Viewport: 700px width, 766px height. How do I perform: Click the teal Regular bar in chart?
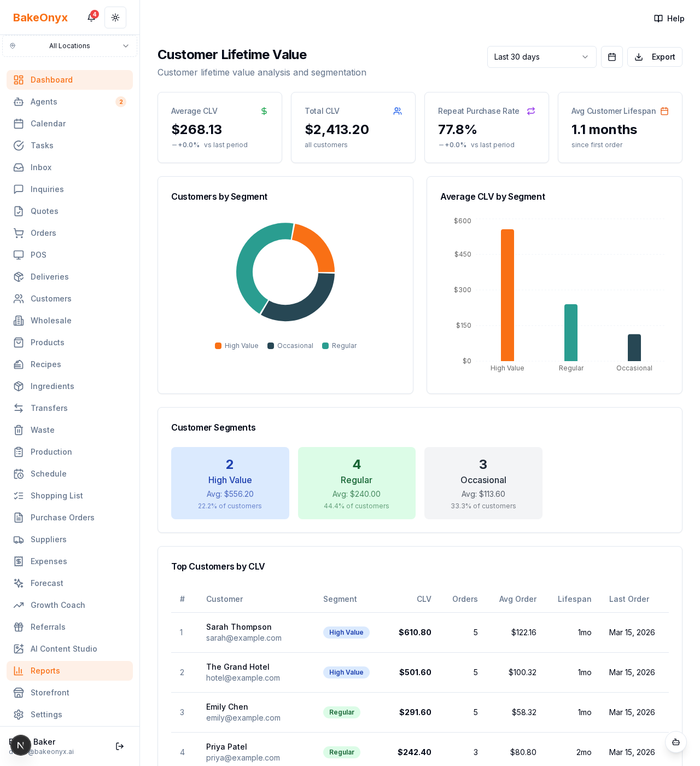[571, 333]
